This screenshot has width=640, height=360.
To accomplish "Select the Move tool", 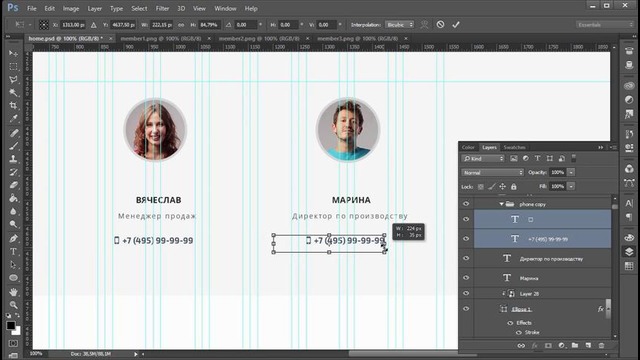I will tap(13, 53).
